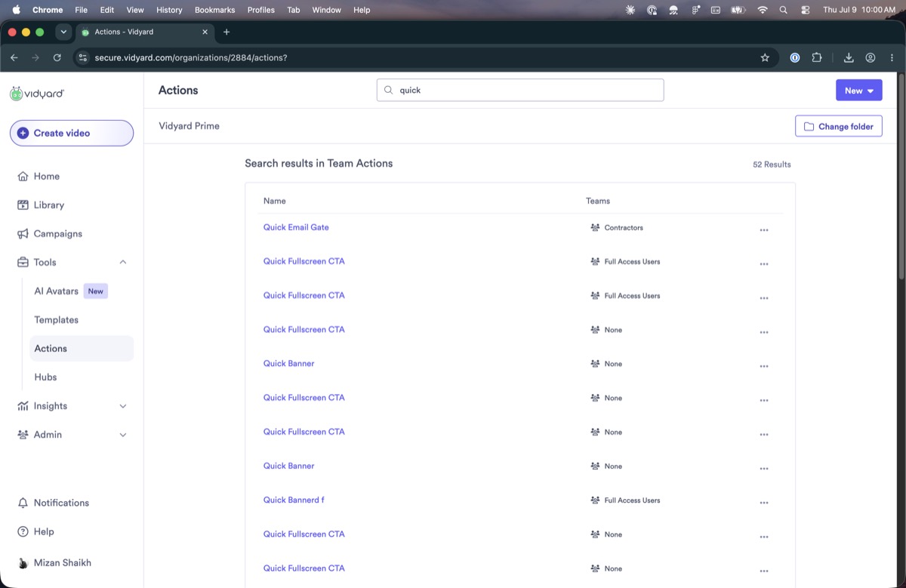Open the History menu in menu bar
906x588 pixels.
[x=169, y=10]
